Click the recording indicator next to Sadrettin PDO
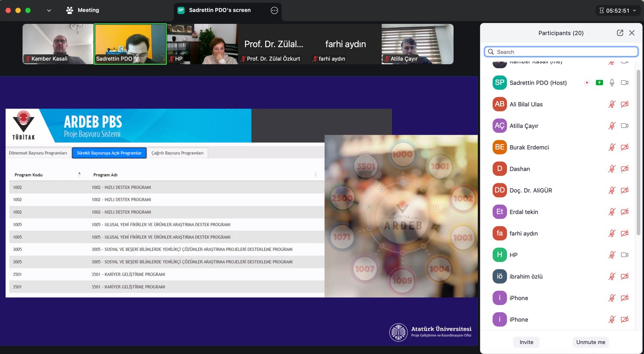644x354 pixels. (587, 82)
